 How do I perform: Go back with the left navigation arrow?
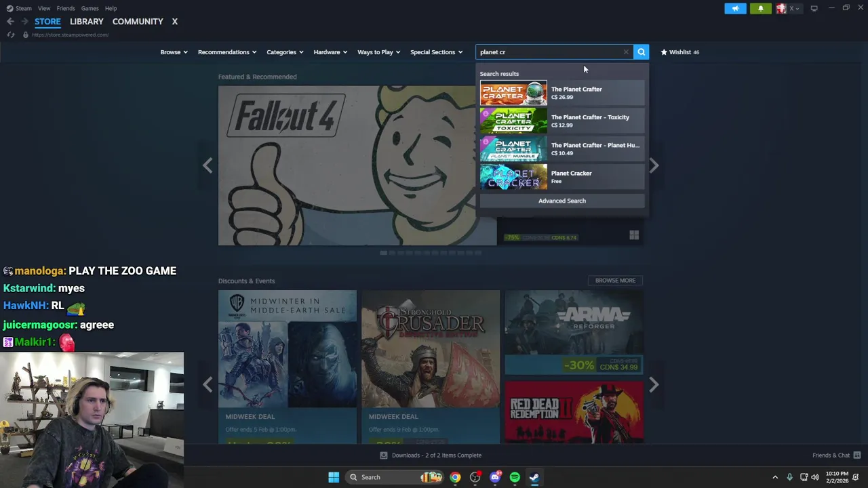10,22
